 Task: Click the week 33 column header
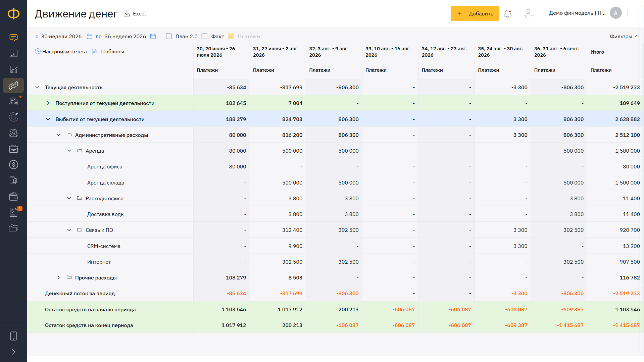(390, 52)
